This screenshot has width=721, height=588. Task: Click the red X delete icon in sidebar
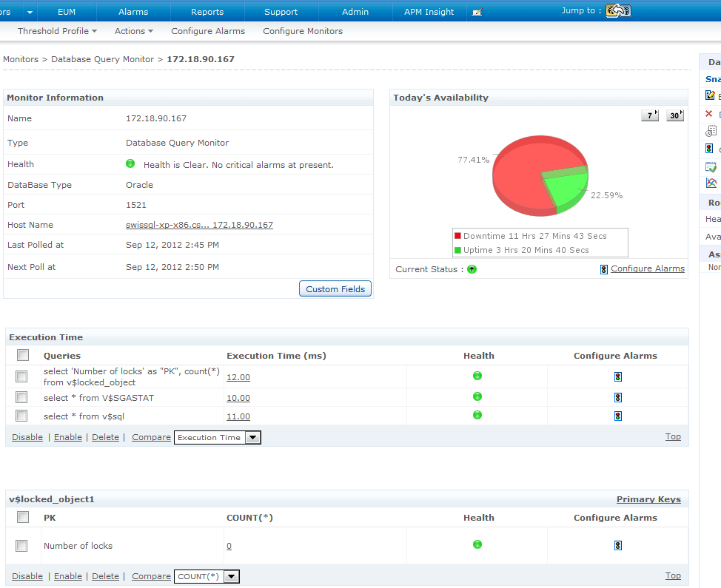coord(709,113)
